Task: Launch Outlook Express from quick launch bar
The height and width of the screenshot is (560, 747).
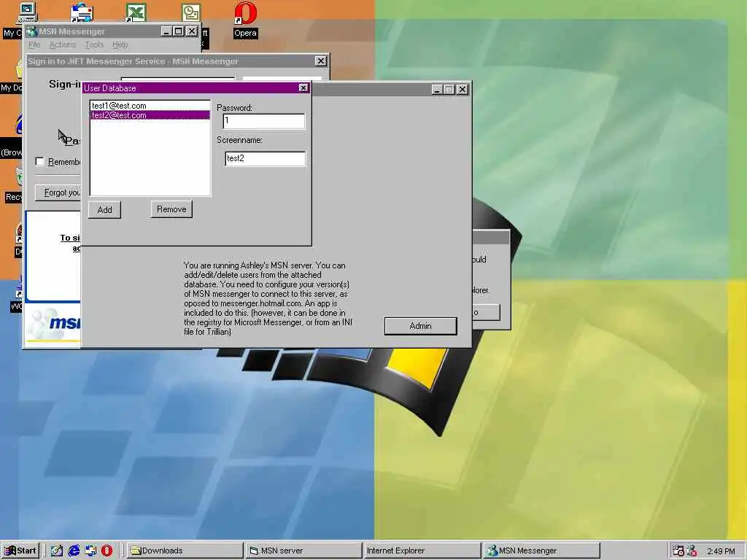Action: point(90,551)
